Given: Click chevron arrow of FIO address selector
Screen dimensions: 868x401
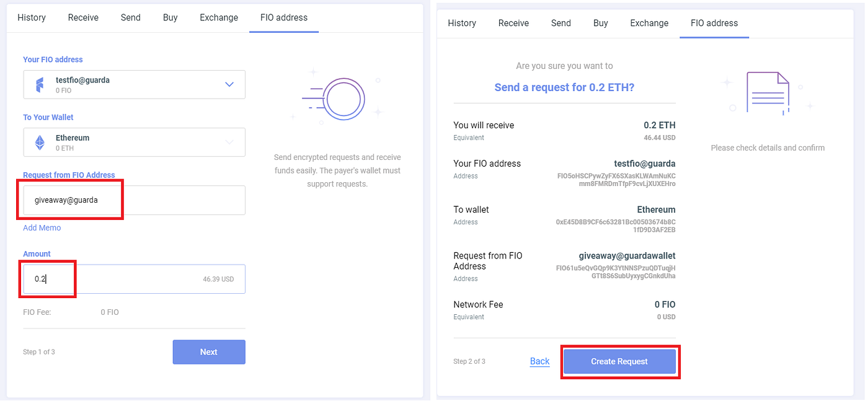Looking at the screenshot, I should tap(229, 84).
